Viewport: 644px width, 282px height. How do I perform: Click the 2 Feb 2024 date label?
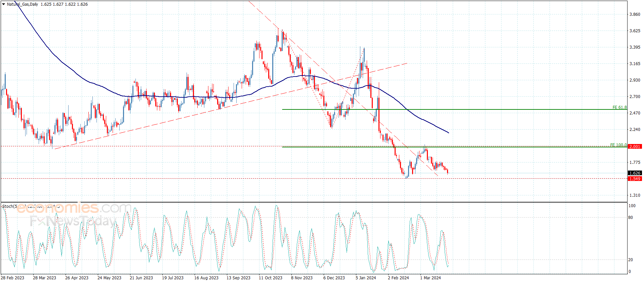398,278
